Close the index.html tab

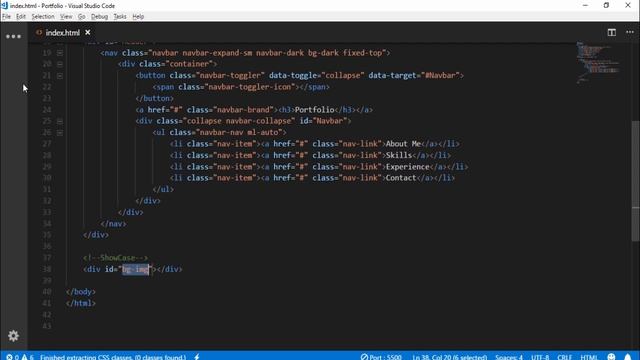tap(88, 33)
